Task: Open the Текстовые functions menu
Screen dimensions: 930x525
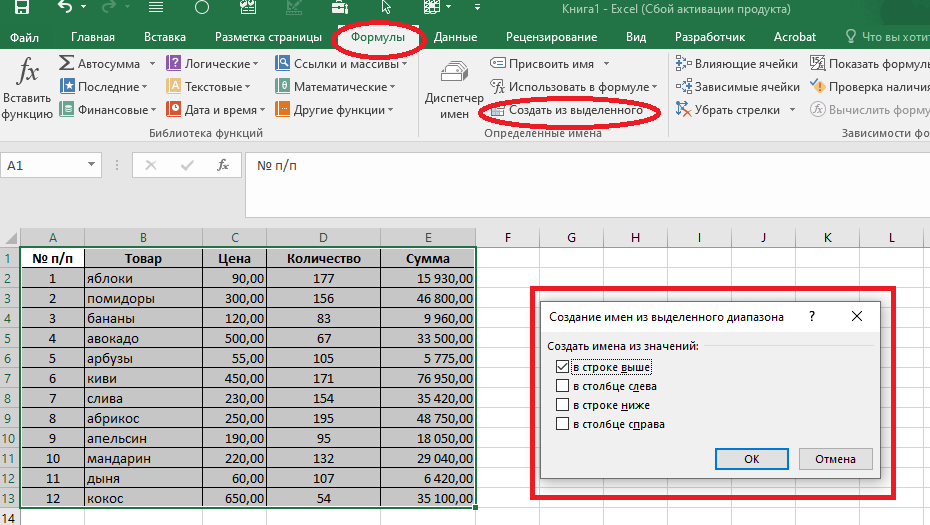Action: [209, 87]
